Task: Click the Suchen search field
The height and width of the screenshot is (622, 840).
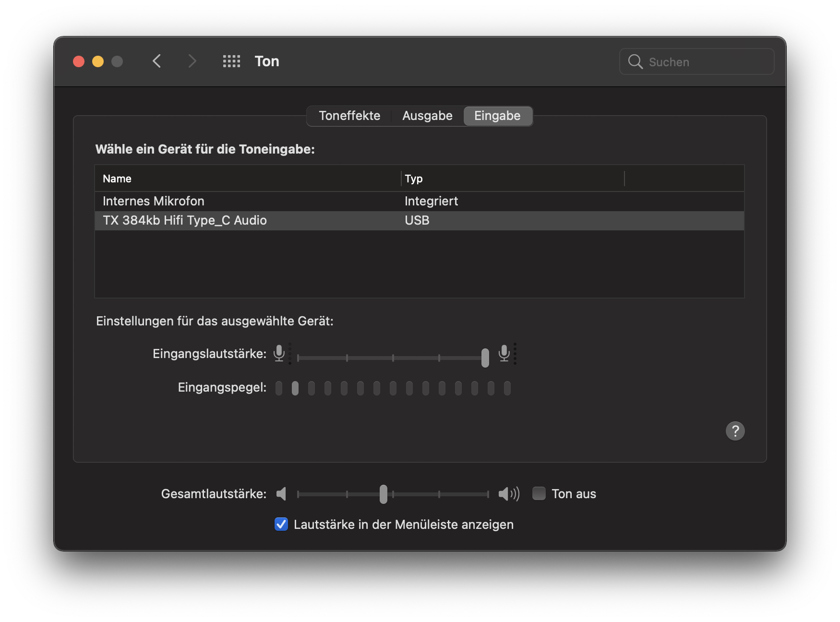Action: coord(706,62)
